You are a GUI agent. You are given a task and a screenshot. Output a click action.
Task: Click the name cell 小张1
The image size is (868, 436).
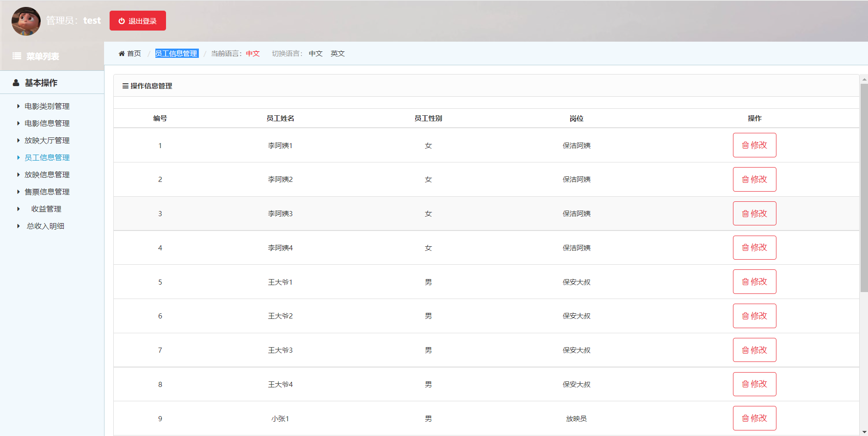280,419
